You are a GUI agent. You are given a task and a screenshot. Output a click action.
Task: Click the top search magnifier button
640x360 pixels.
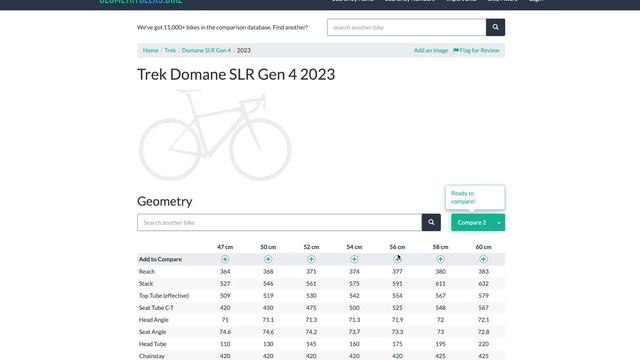[x=495, y=27]
